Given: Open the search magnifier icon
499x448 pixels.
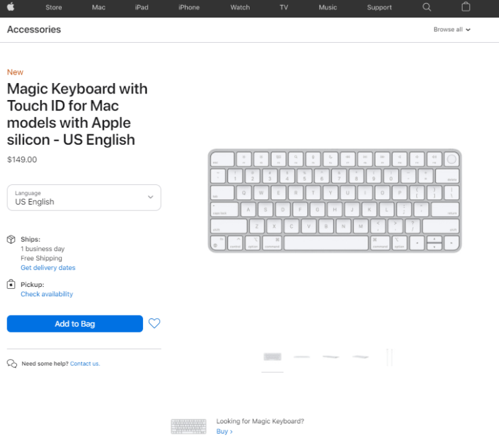Looking at the screenshot, I should (427, 7).
